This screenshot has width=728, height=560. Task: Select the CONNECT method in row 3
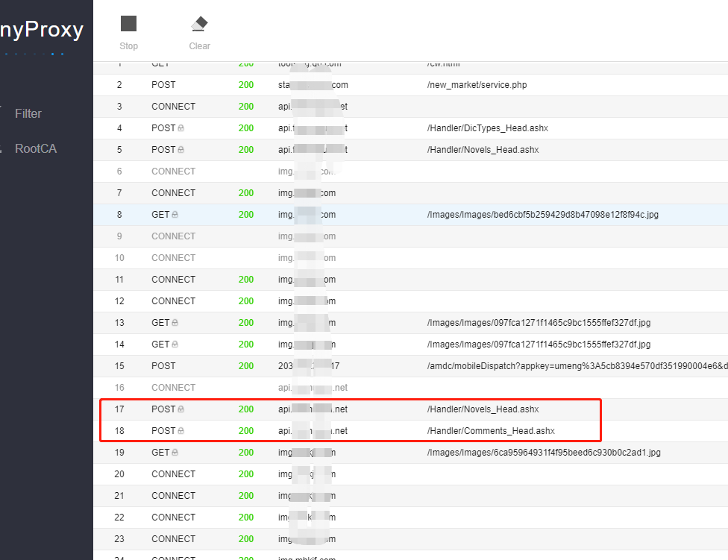[x=173, y=107]
